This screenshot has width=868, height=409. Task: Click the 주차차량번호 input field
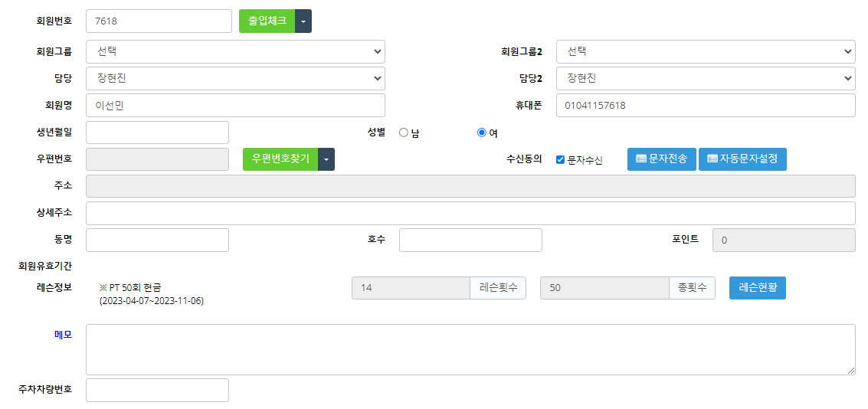tap(157, 390)
